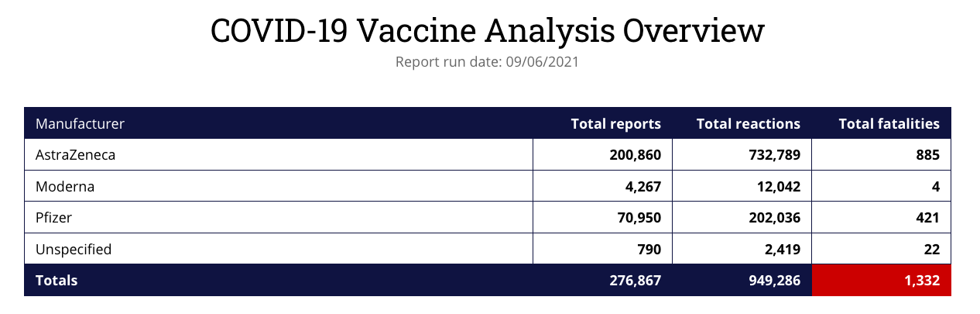Click Pfizer fatalities value 421
980x314 pixels.
927,218
